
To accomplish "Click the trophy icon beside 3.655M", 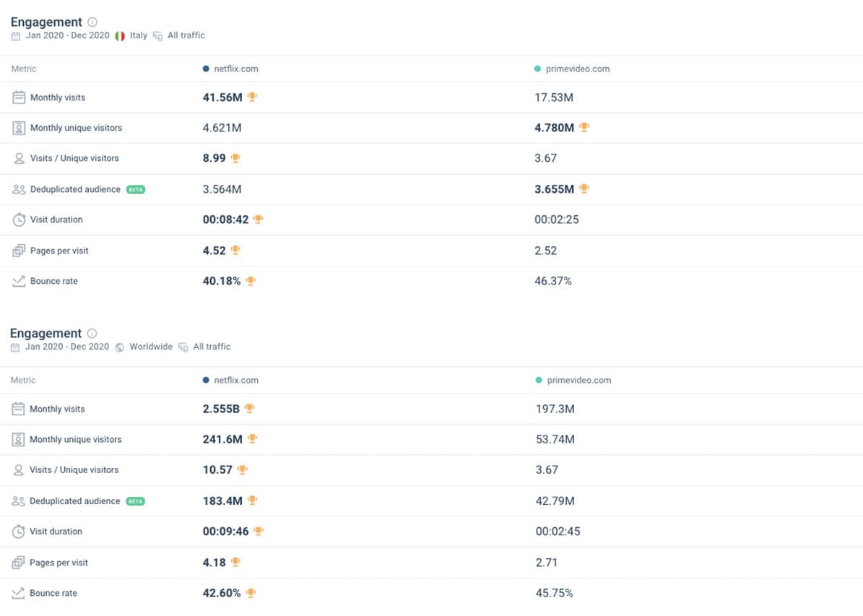I will pos(584,188).
